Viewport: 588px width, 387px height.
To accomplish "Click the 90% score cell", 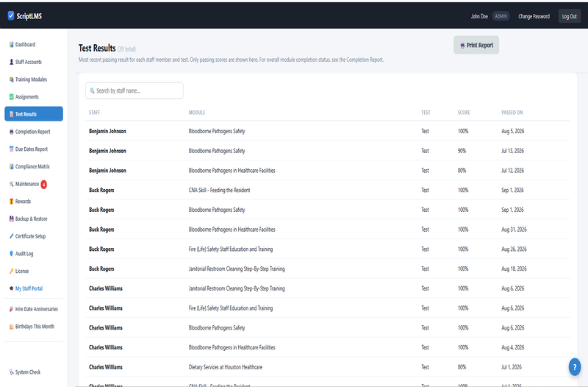I will tap(462, 151).
